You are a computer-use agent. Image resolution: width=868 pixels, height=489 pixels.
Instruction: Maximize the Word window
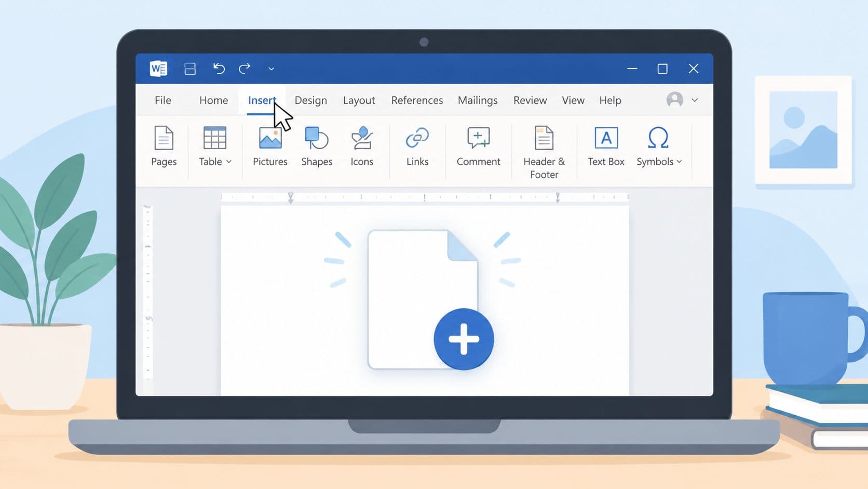point(662,69)
